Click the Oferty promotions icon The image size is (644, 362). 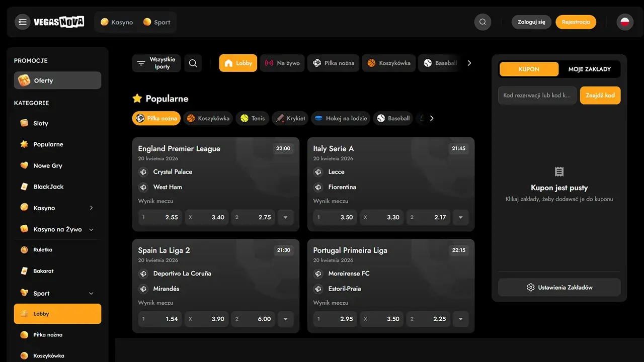pyautogui.click(x=24, y=80)
